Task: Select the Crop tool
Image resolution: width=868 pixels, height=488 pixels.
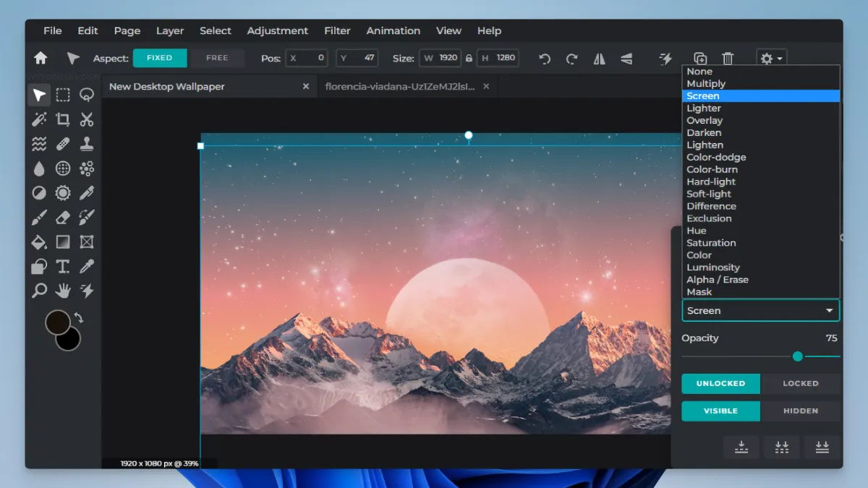Action: click(63, 119)
